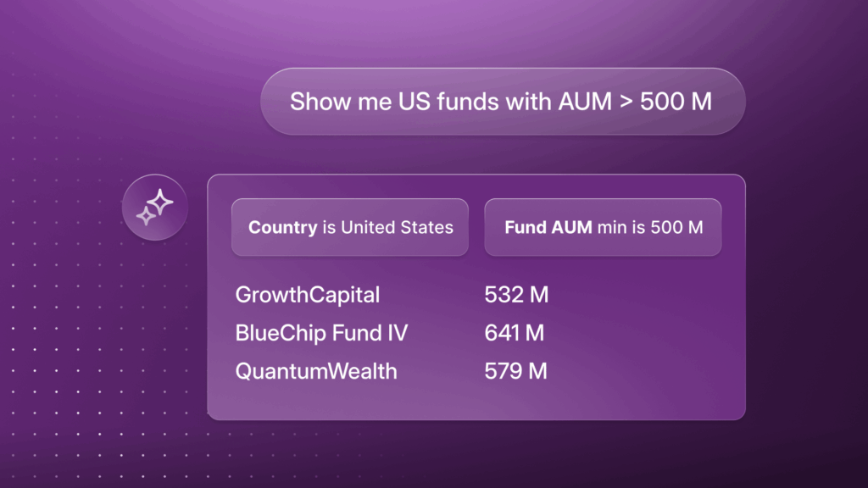The width and height of the screenshot is (868, 488).
Task: Click the 500 M text in the query
Action: click(x=676, y=102)
